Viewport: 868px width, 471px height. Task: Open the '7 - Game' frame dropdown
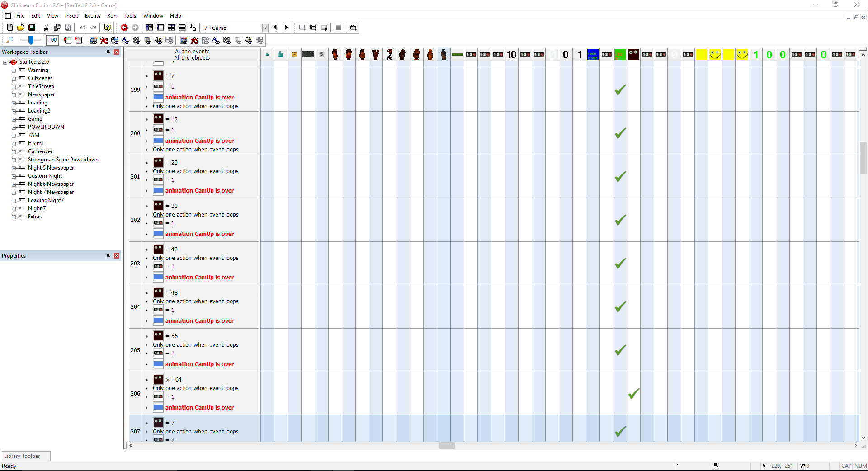click(265, 28)
